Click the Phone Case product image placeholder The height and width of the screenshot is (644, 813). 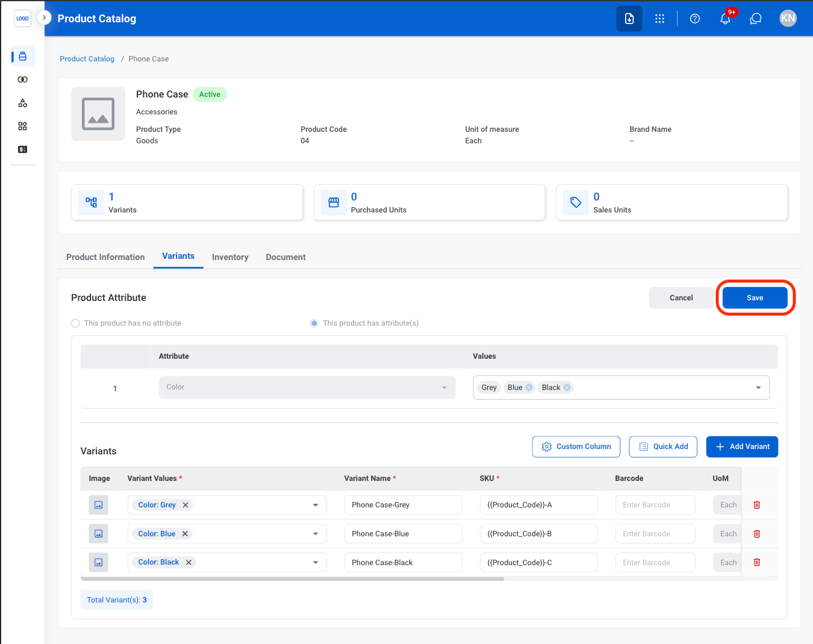coord(98,114)
